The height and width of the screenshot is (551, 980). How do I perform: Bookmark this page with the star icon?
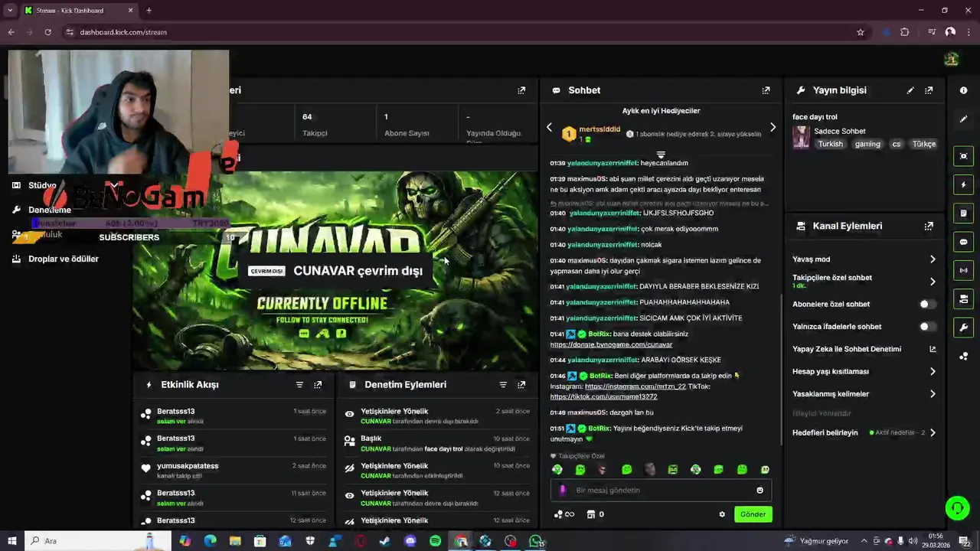click(861, 32)
